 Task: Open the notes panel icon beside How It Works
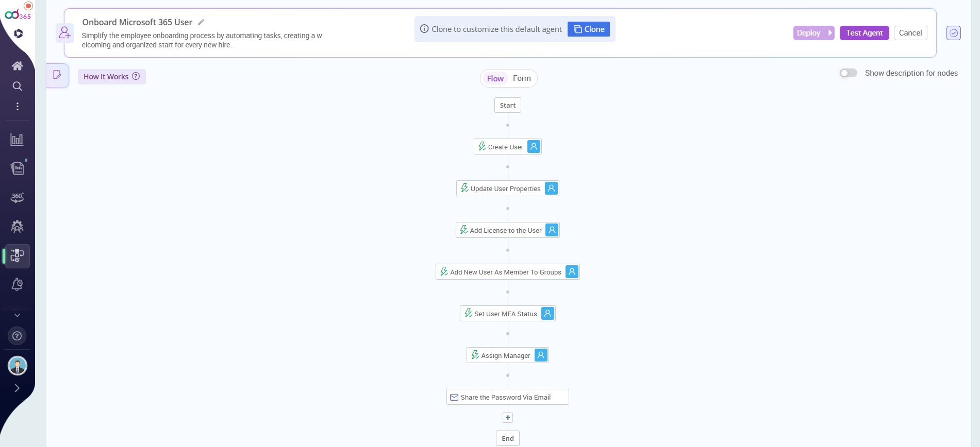[x=57, y=75]
